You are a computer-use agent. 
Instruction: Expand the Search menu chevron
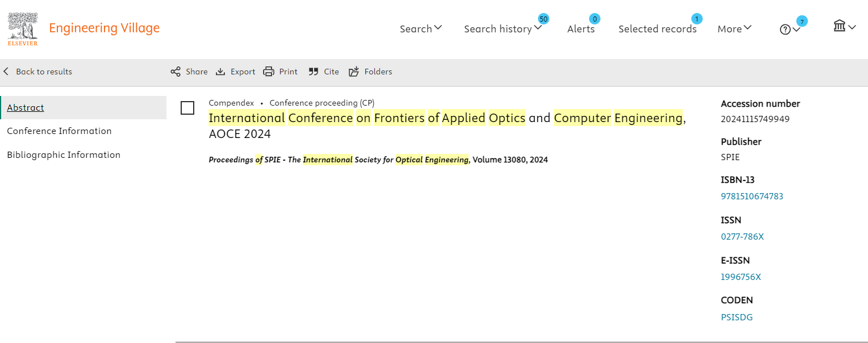point(438,27)
